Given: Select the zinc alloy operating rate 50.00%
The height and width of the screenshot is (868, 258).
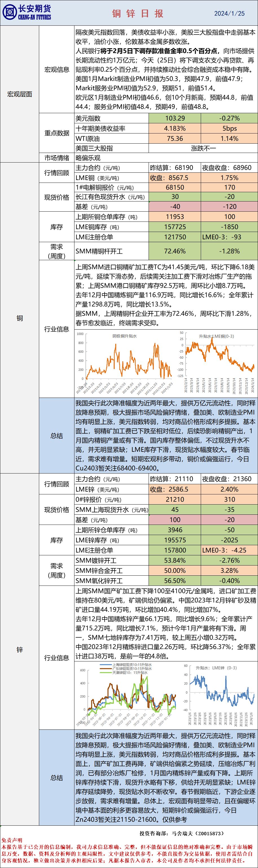Looking at the screenshot, I should [175, 571].
